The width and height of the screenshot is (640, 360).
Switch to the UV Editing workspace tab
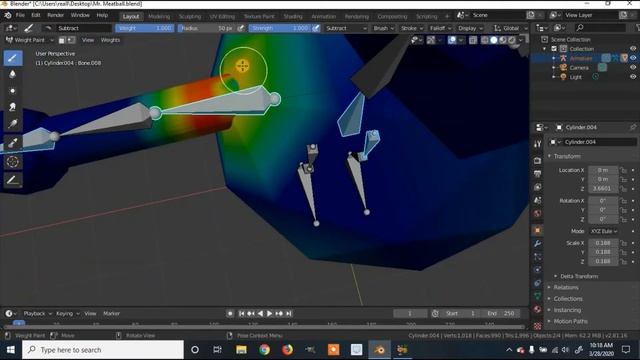[x=222, y=16]
